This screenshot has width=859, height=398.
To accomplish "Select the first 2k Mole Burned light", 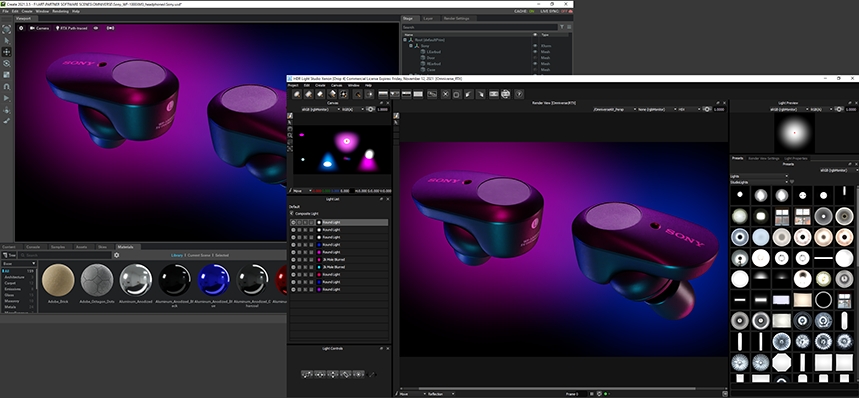I will [x=335, y=259].
